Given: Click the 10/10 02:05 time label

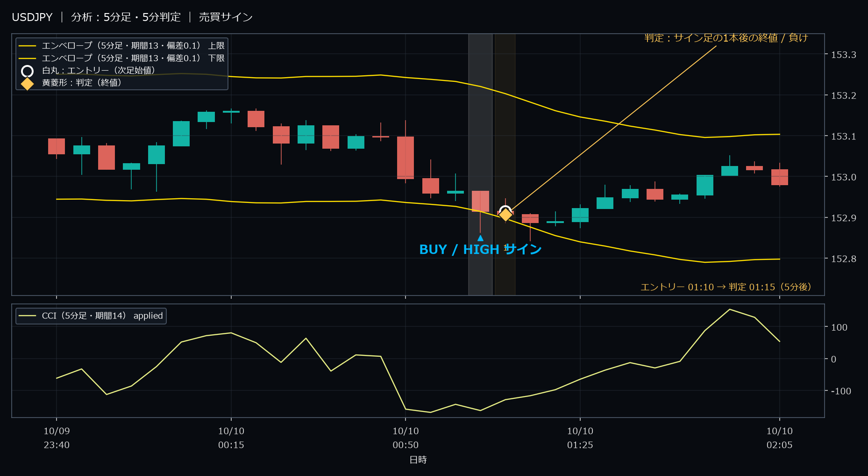Looking at the screenshot, I should [x=779, y=438].
